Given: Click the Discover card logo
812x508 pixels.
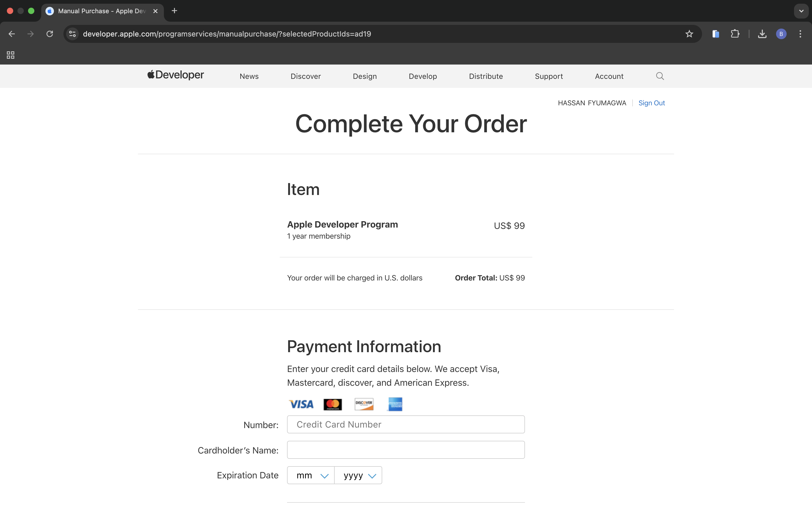Looking at the screenshot, I should 364,404.
